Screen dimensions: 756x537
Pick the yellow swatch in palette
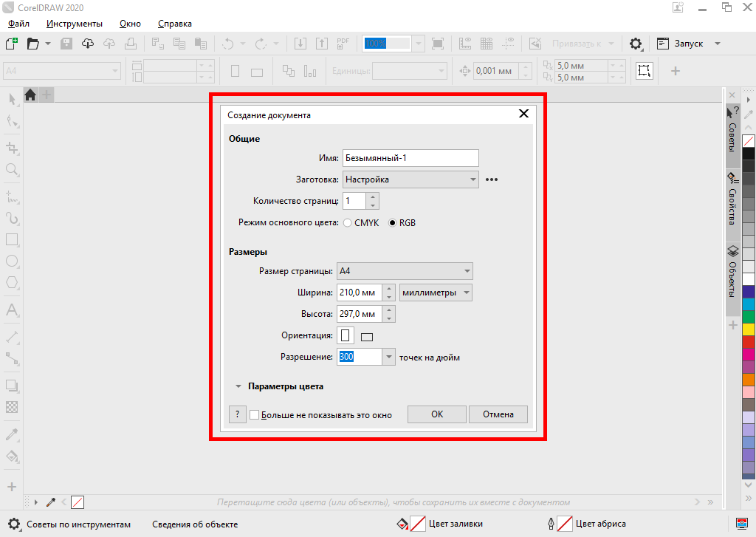749,329
